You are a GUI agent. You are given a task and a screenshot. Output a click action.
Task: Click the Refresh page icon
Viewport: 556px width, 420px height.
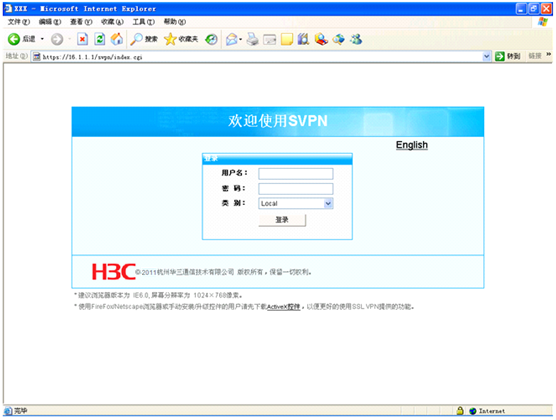(x=100, y=39)
